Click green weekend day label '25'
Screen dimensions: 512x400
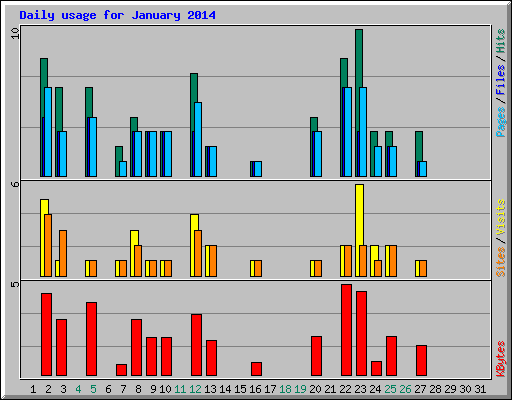point(390,389)
